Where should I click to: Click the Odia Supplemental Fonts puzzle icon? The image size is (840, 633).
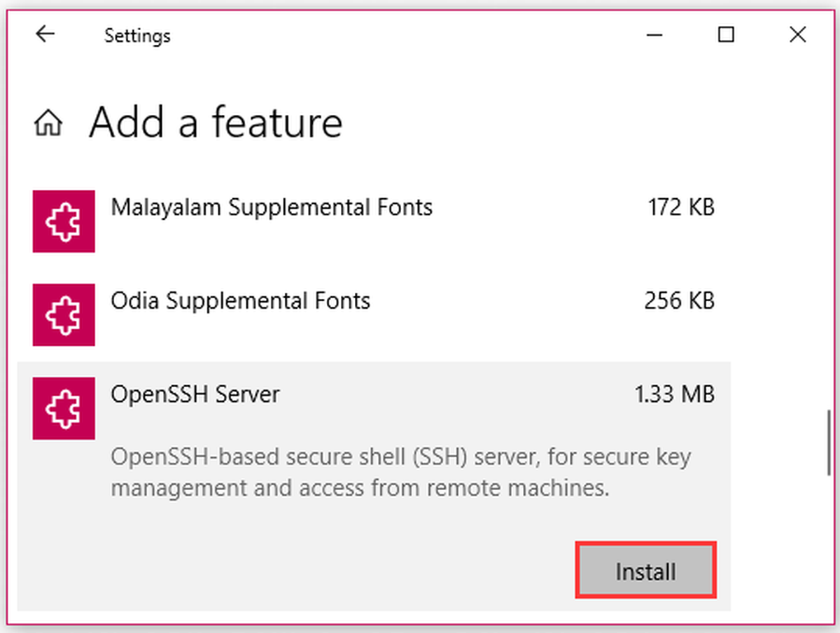[64, 314]
